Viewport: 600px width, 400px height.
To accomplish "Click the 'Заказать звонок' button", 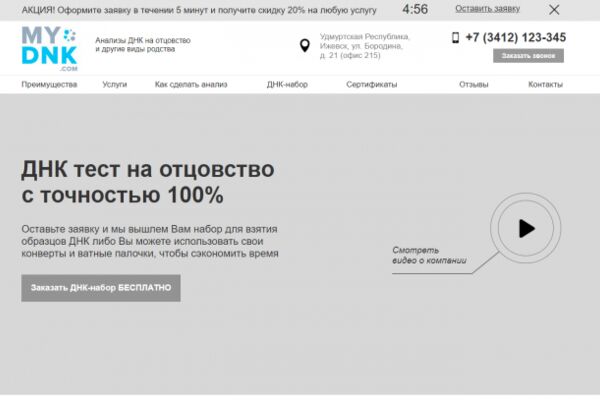I will (528, 56).
